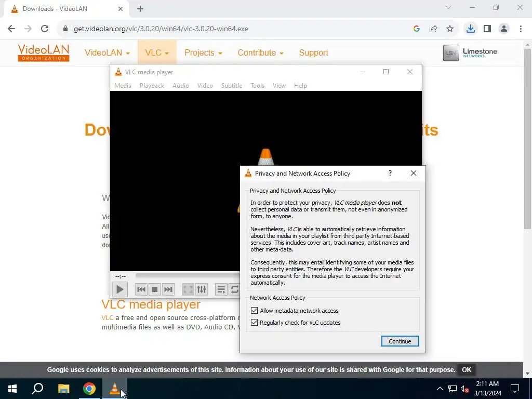Toggle the VLC playlist button
Screen dimensions: 532x399
221,289
